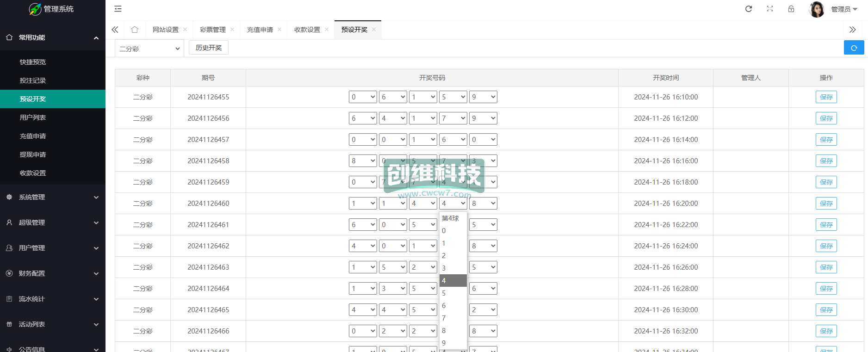Click draw time 2024-11-26 16:20:00 cell
Image resolution: width=868 pixels, height=352 pixels.
point(666,204)
